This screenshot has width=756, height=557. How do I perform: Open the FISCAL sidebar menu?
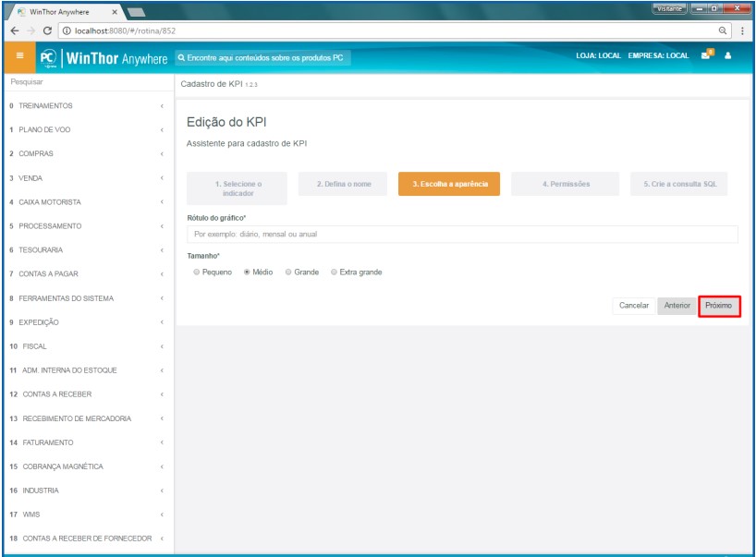[87, 346]
